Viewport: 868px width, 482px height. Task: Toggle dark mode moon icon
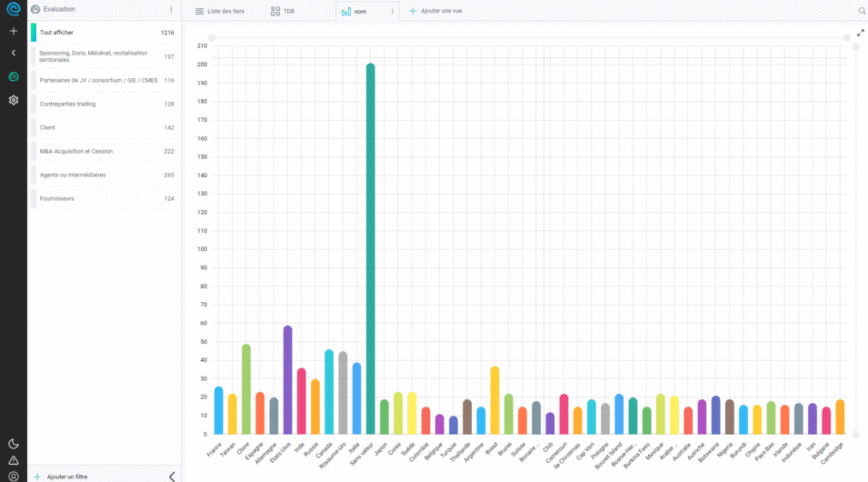tap(14, 443)
